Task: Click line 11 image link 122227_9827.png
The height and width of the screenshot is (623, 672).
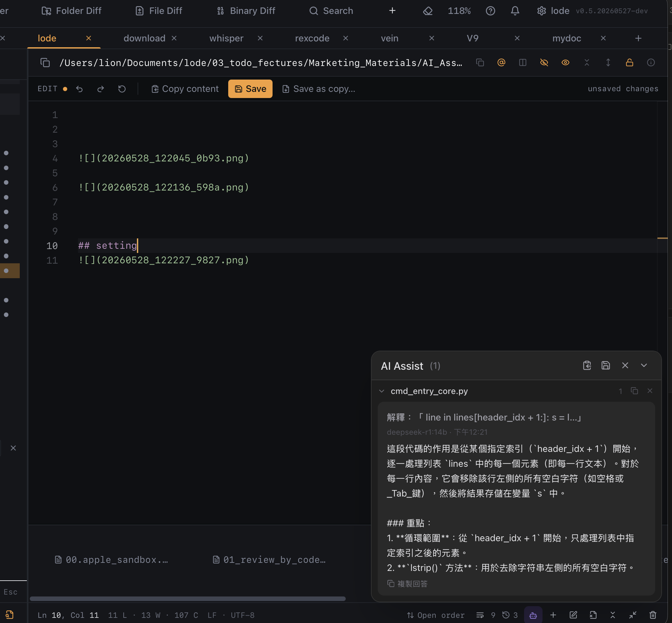Action: click(x=163, y=260)
